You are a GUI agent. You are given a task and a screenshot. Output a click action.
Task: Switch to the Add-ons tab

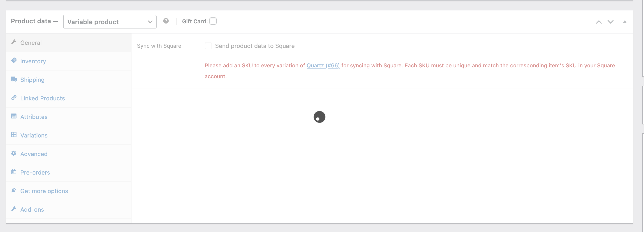(x=32, y=209)
